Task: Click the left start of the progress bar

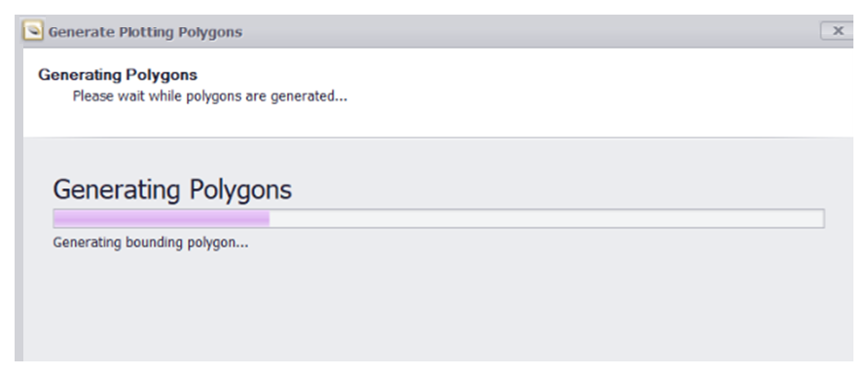Action: 55,218
